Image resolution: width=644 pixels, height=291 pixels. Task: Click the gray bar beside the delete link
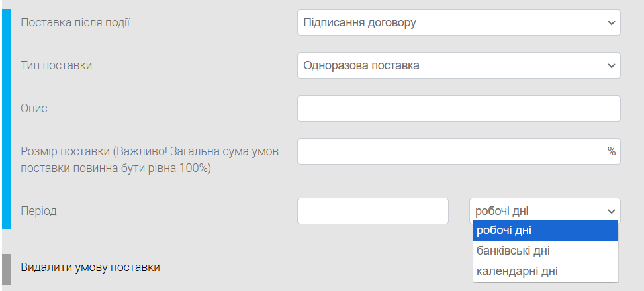point(7,269)
